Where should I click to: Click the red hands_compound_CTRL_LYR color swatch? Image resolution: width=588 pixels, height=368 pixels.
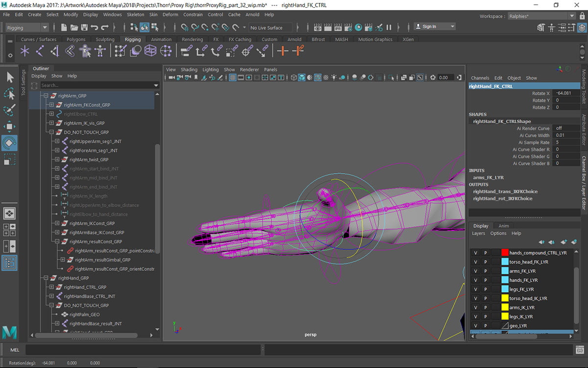tap(505, 253)
